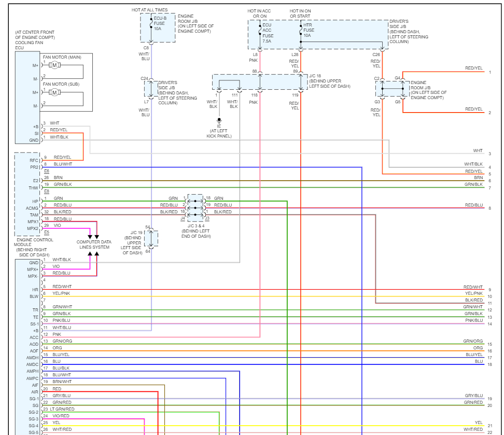Click the ECU ACC FUSE 7.5A label
This screenshot has height=435, width=504.
click(268, 33)
